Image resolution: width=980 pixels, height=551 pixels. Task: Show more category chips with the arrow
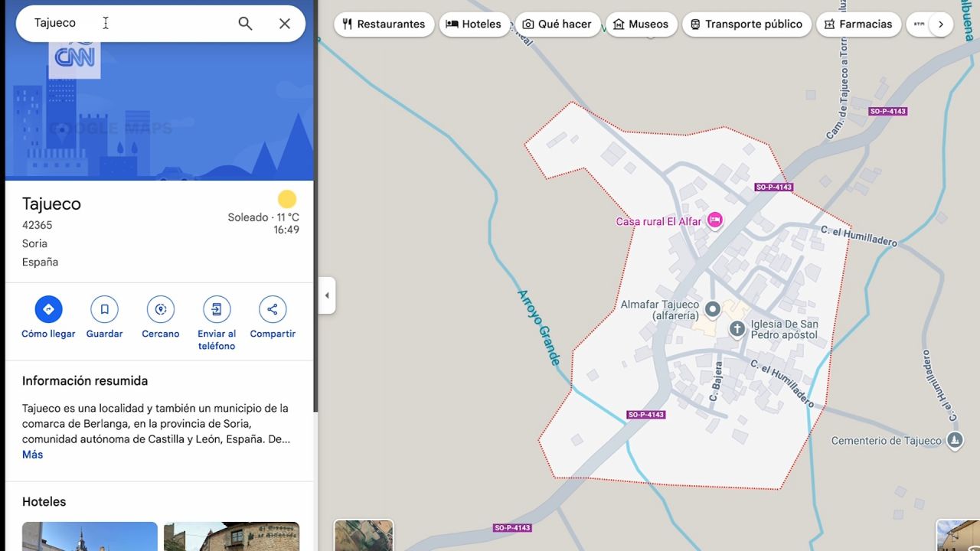pos(941,24)
